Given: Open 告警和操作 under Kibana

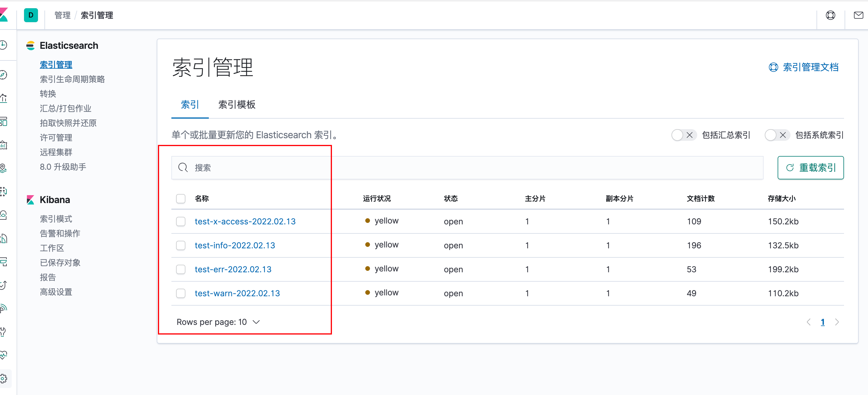Looking at the screenshot, I should (x=60, y=233).
